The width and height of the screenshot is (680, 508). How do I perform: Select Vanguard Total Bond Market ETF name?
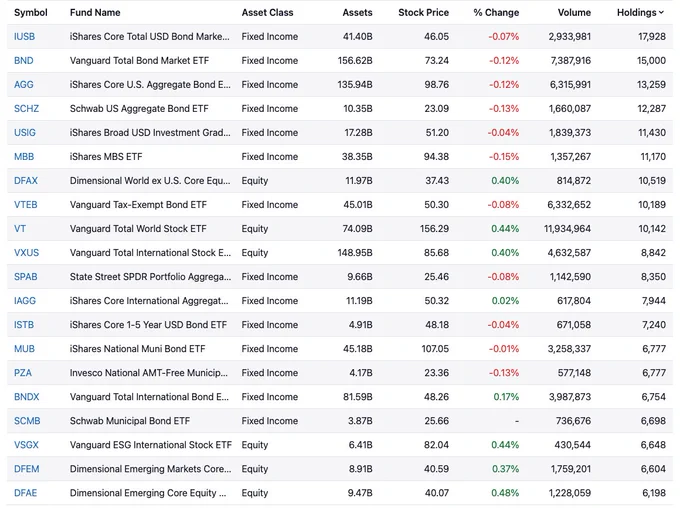coord(139,61)
